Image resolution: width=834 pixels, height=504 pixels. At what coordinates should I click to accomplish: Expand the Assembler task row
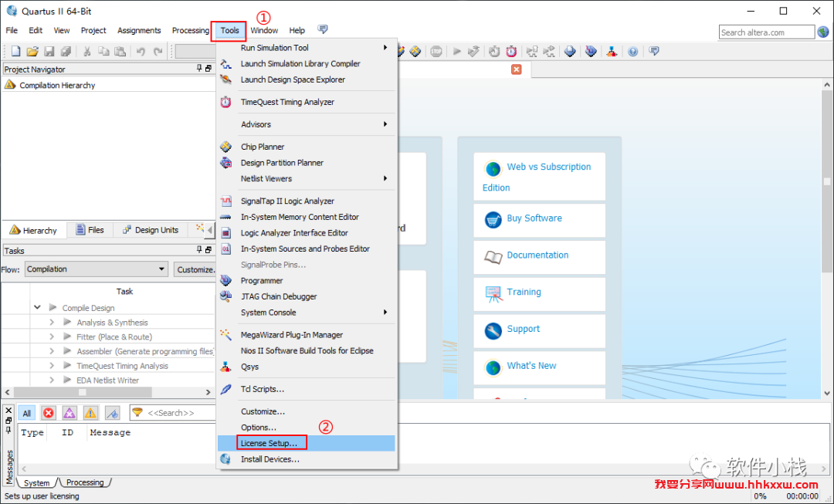(x=52, y=351)
